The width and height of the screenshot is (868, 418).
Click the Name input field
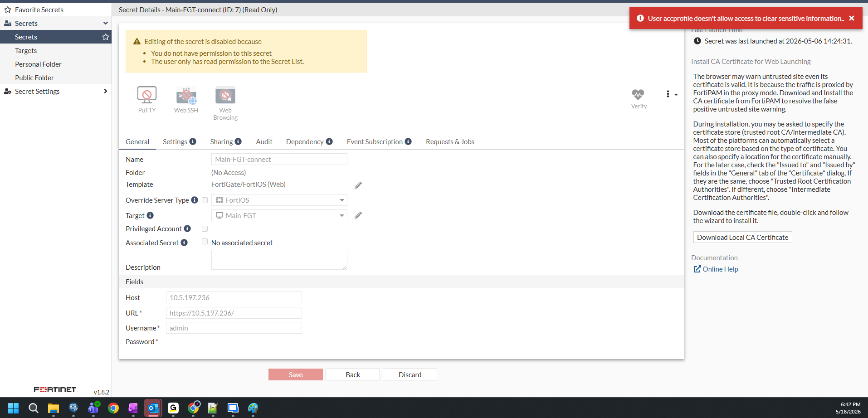pos(279,159)
